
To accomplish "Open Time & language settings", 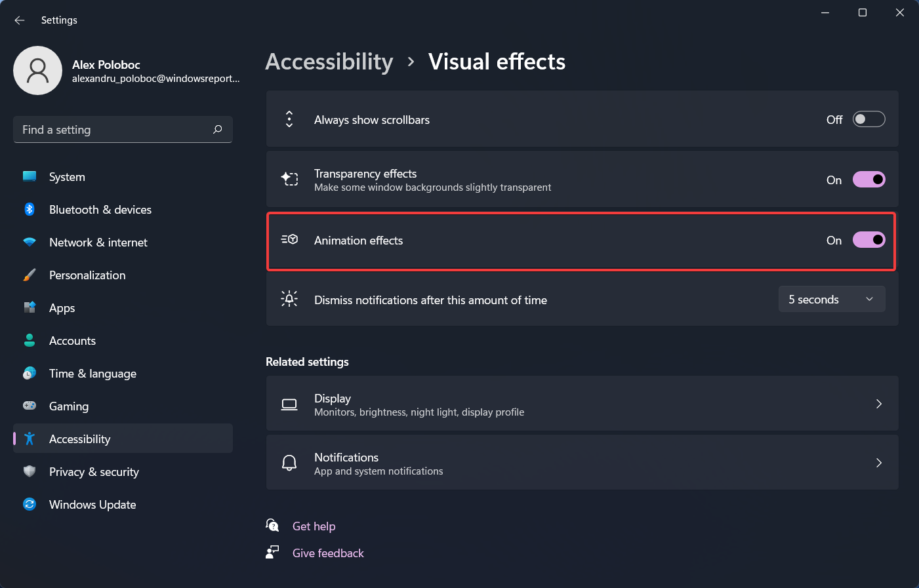I will pyautogui.click(x=92, y=373).
